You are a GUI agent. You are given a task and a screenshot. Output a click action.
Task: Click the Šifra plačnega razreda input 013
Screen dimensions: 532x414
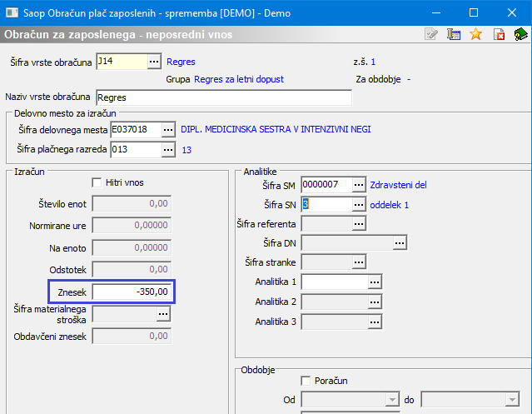pos(136,150)
